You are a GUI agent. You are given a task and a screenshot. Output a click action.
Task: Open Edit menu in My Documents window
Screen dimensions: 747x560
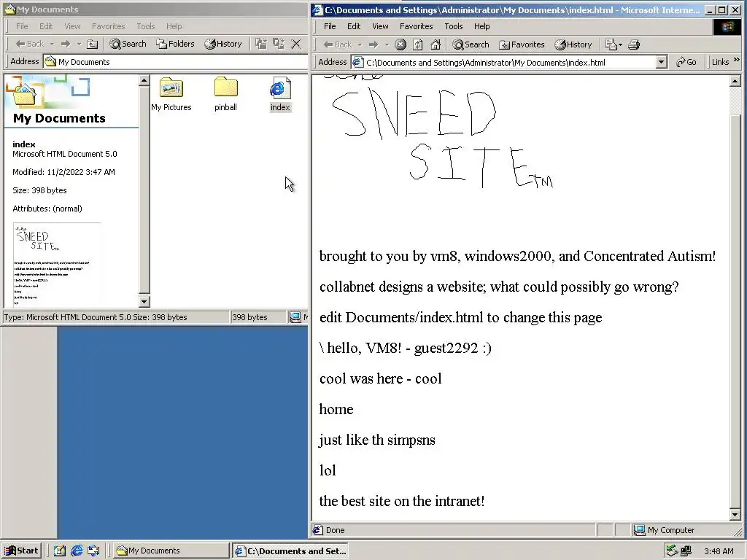click(x=46, y=26)
